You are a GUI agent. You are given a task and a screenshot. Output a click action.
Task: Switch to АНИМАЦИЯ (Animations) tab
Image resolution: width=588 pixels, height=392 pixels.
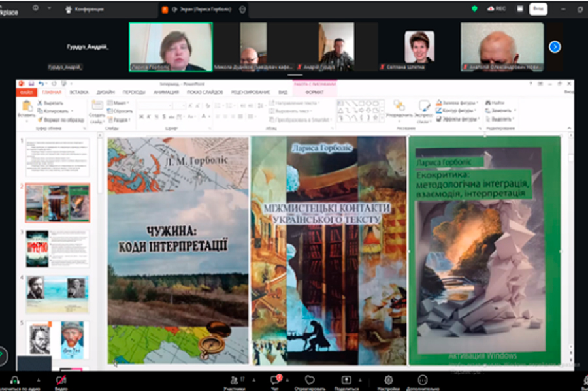tap(166, 92)
